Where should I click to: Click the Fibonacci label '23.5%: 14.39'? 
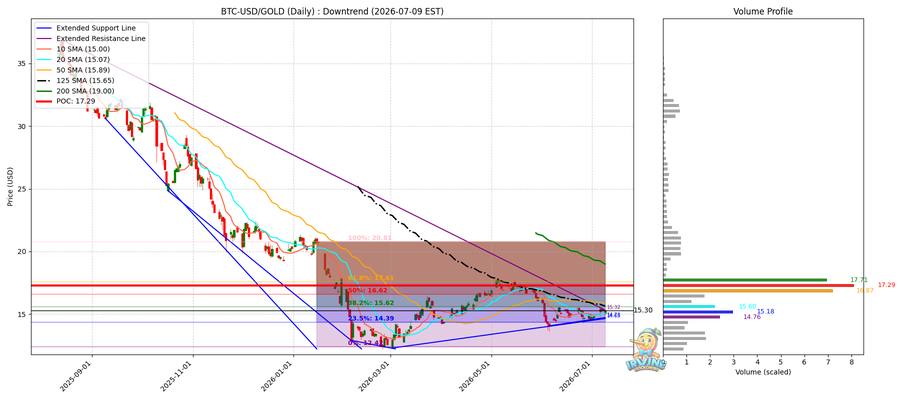pyautogui.click(x=369, y=318)
